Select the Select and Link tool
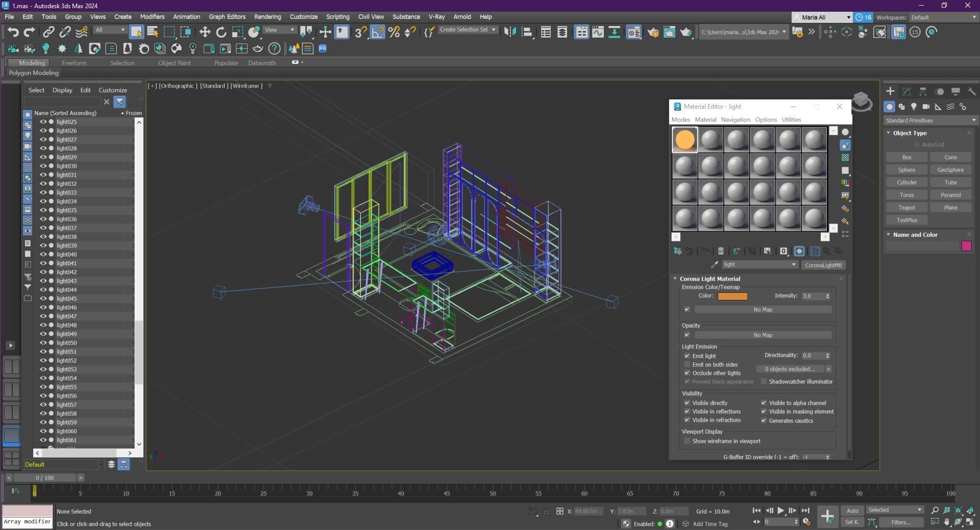This screenshot has height=530, width=980. tap(48, 32)
